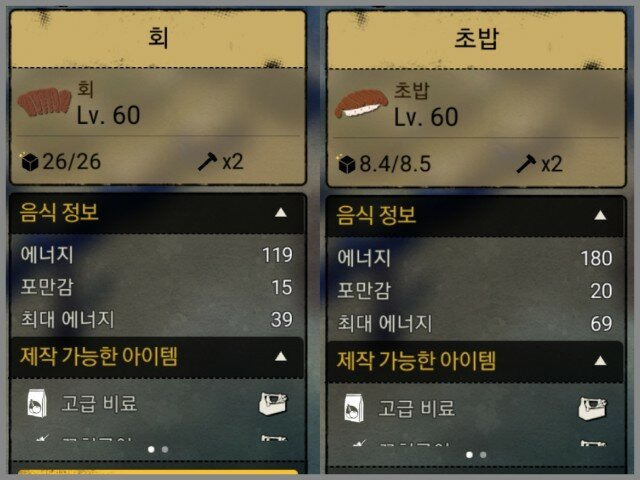Collapse 음식 정보 section in 초밥 panel
The width and height of the screenshot is (640, 480).
click(600, 215)
